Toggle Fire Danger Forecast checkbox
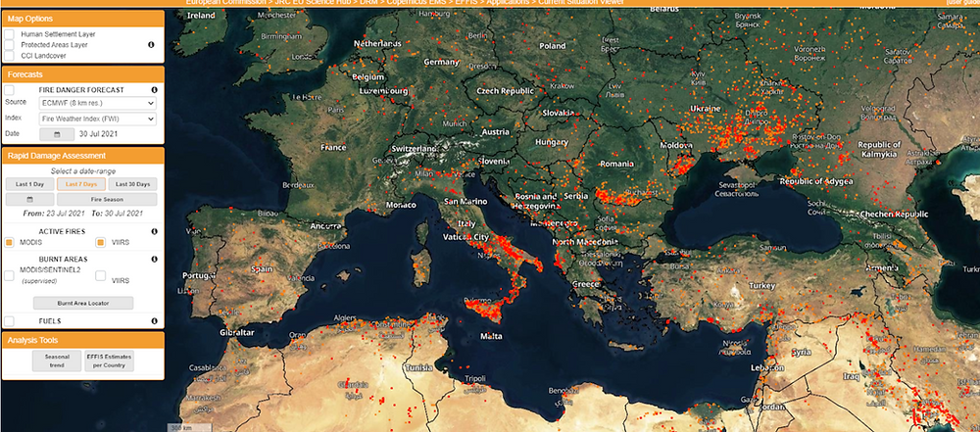Screen dimensions: 980x432 (10, 90)
